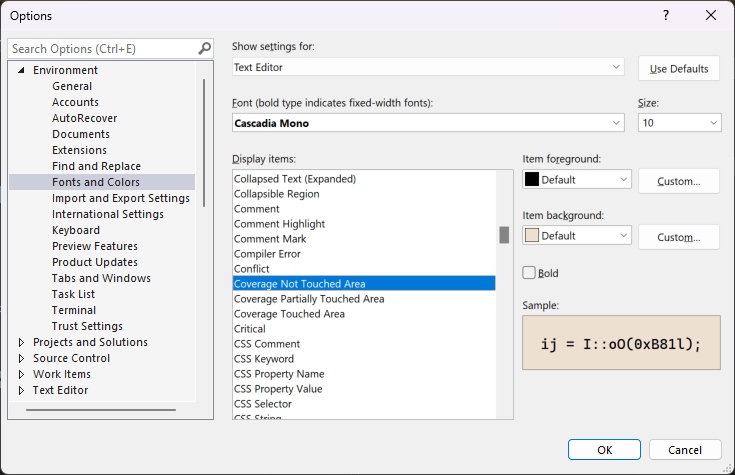The width and height of the screenshot is (735, 475).
Task: Enable the Bold checkbox
Action: [x=530, y=273]
